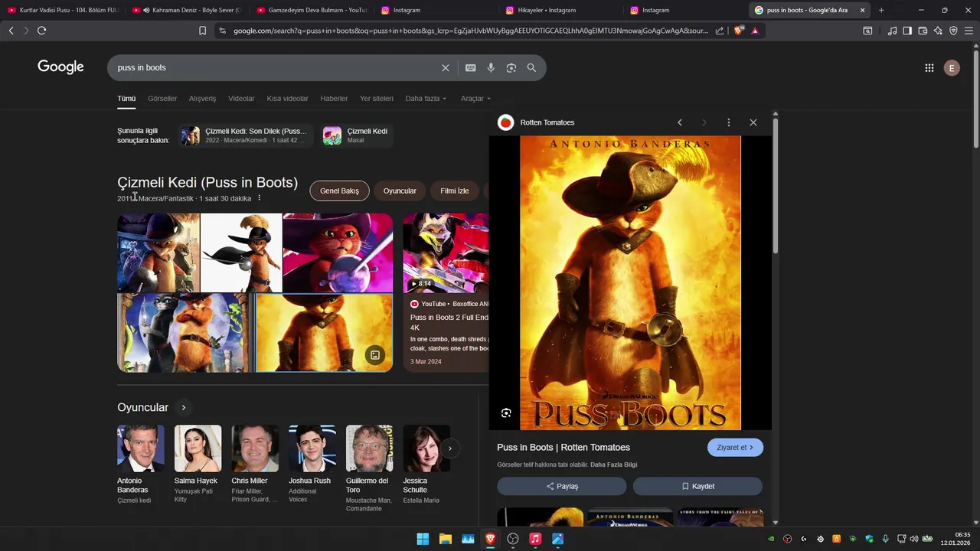980x551 pixels.
Task: Open Çizmeli Kedi: Son Dilek related result
Action: point(246,135)
